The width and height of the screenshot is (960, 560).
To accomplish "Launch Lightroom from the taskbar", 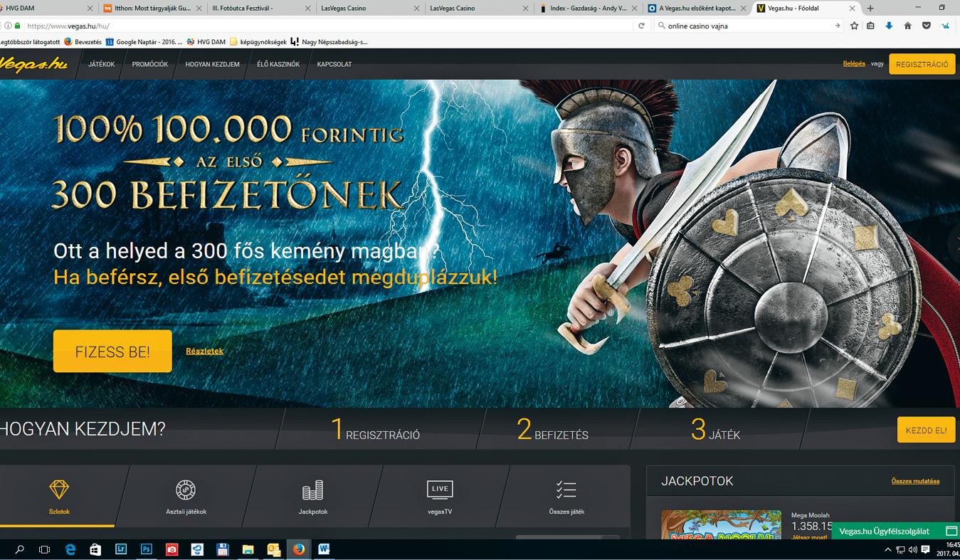I will 120,549.
